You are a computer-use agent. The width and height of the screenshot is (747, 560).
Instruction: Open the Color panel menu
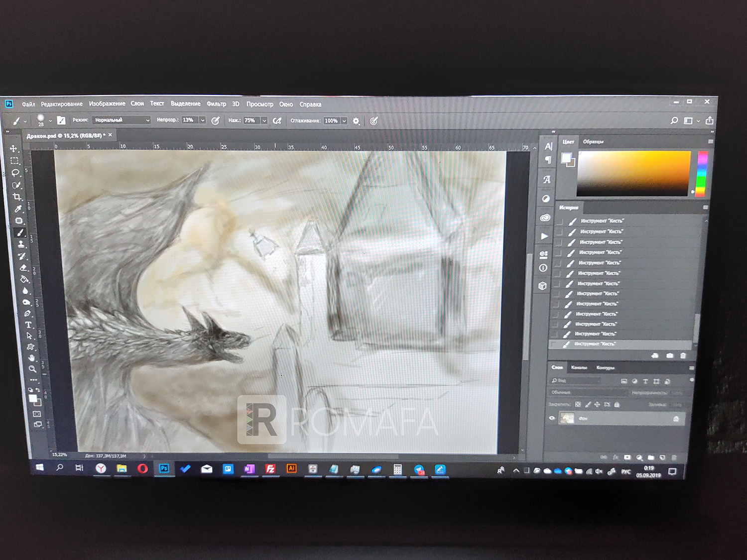pos(711,141)
